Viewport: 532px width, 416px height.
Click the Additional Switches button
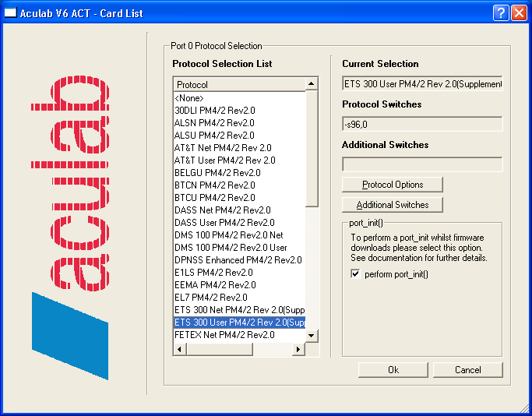click(x=393, y=205)
